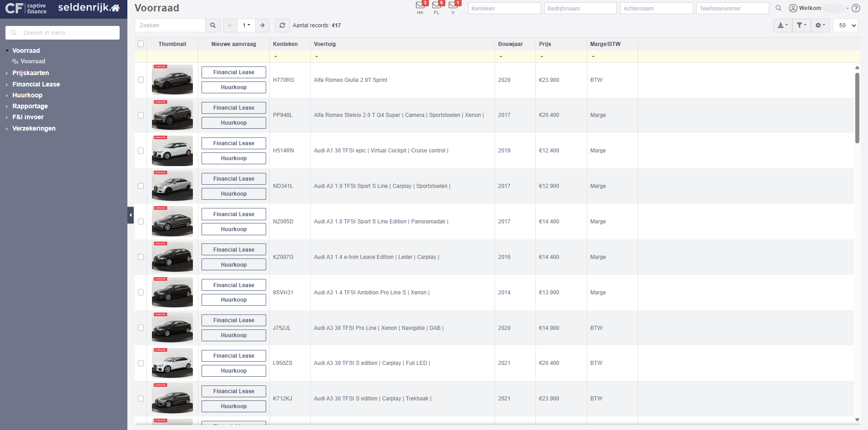Focus the Telefoonnummer search field

[x=732, y=8]
